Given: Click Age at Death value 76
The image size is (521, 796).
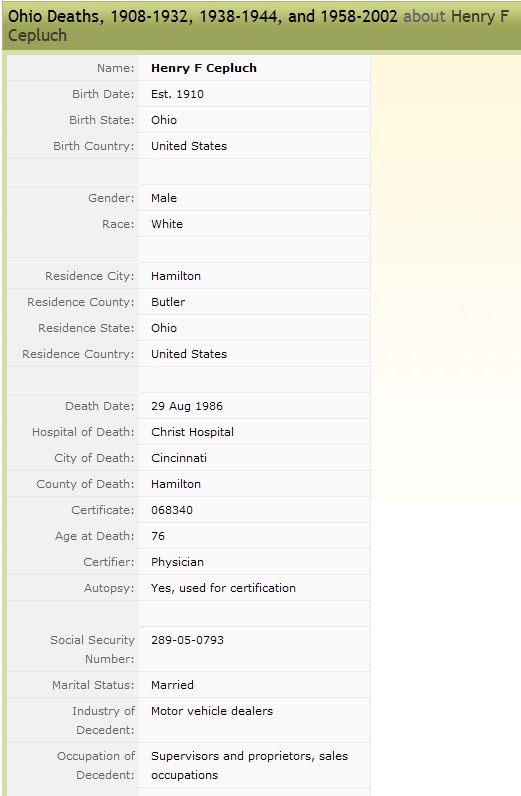Looking at the screenshot, I should tap(157, 536).
